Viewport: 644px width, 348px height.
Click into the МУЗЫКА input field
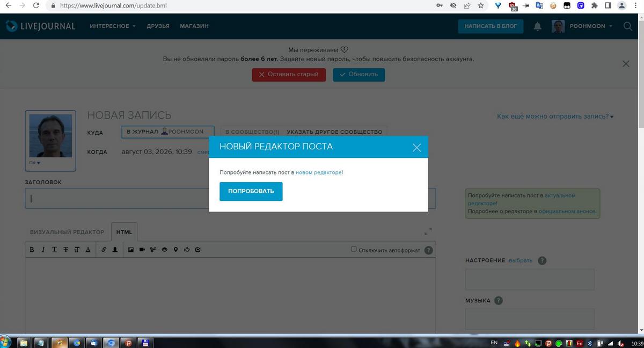pyautogui.click(x=530, y=319)
